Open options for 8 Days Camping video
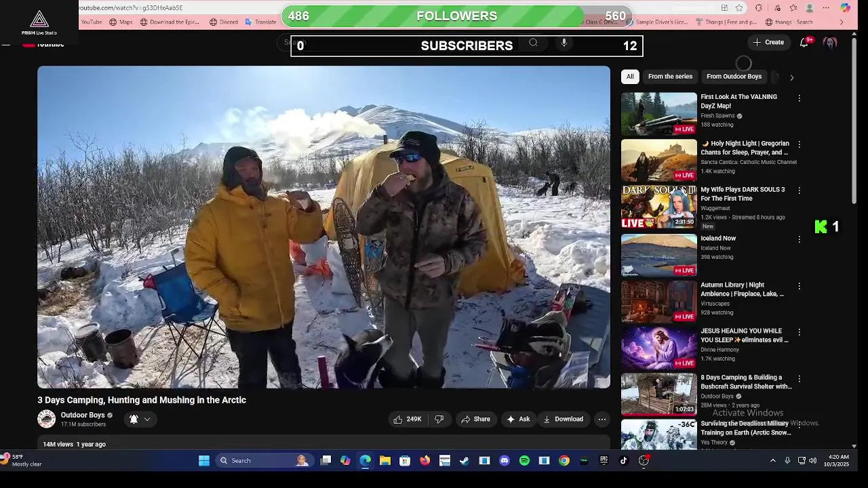 coord(800,378)
